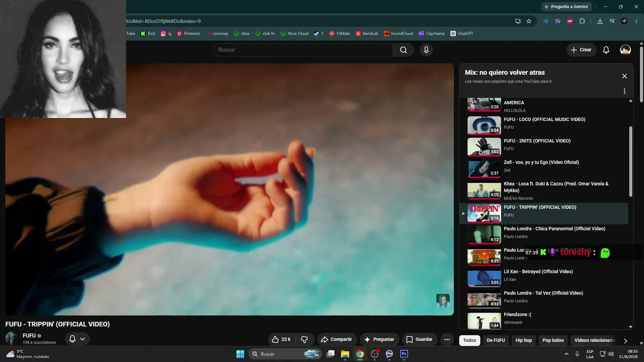Open File Explorer from the taskbar

tap(345, 354)
